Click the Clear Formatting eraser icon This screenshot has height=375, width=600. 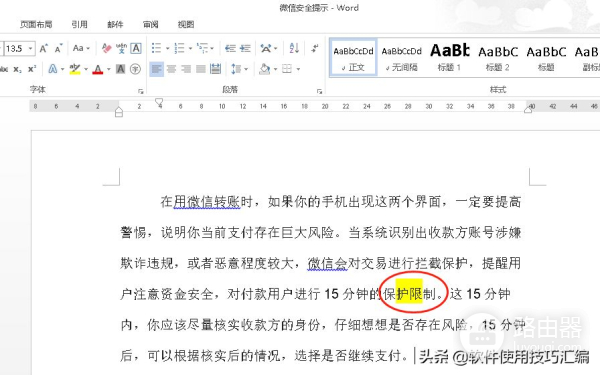[106, 49]
